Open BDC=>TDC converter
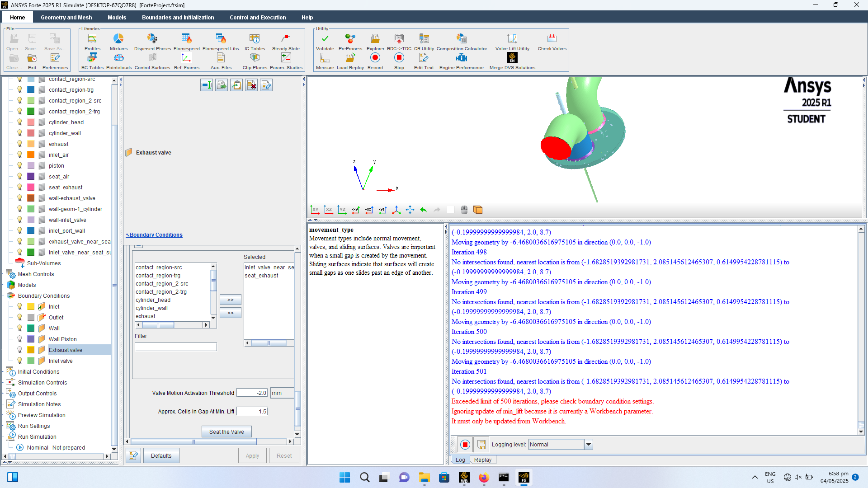Image resolution: width=868 pixels, height=488 pixels. [x=399, y=42]
